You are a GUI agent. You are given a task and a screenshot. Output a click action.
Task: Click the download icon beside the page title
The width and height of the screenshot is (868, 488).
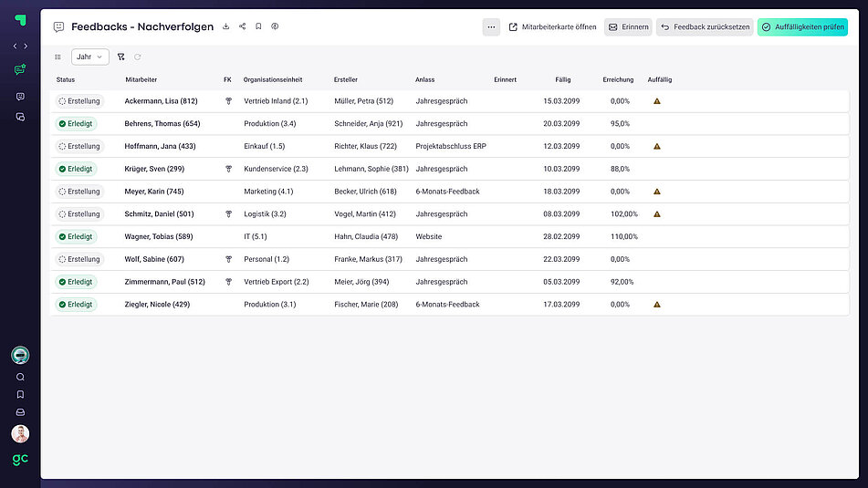tap(226, 26)
